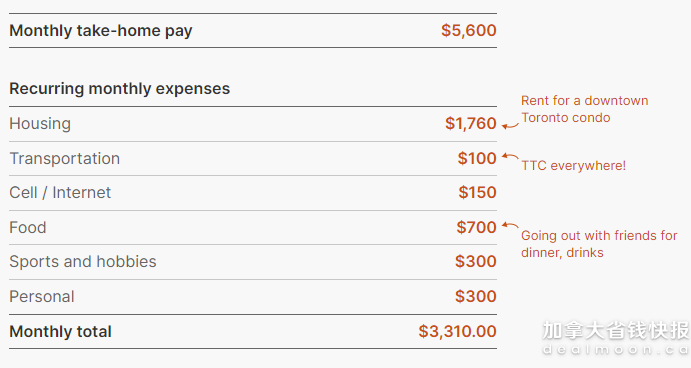Click the arrow icon beside Housing amount

pos(511,126)
